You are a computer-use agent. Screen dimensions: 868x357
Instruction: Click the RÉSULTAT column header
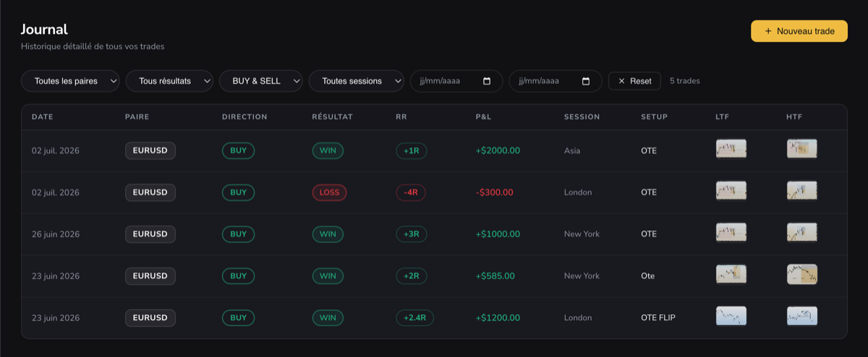click(x=332, y=117)
